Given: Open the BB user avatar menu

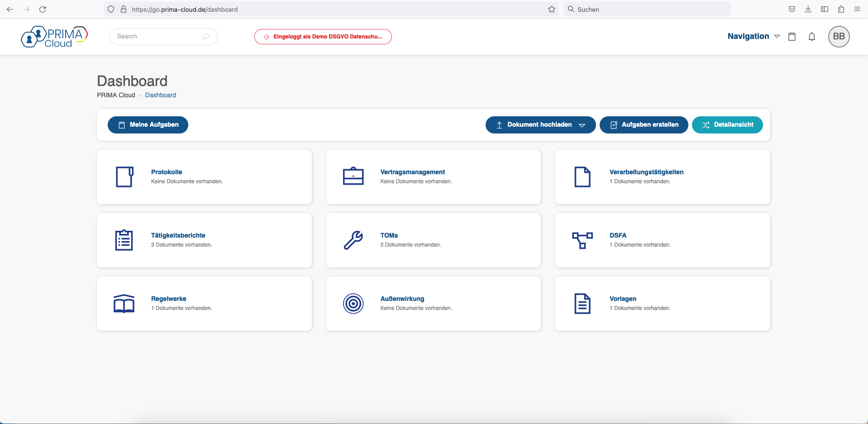Looking at the screenshot, I should pyautogui.click(x=839, y=37).
